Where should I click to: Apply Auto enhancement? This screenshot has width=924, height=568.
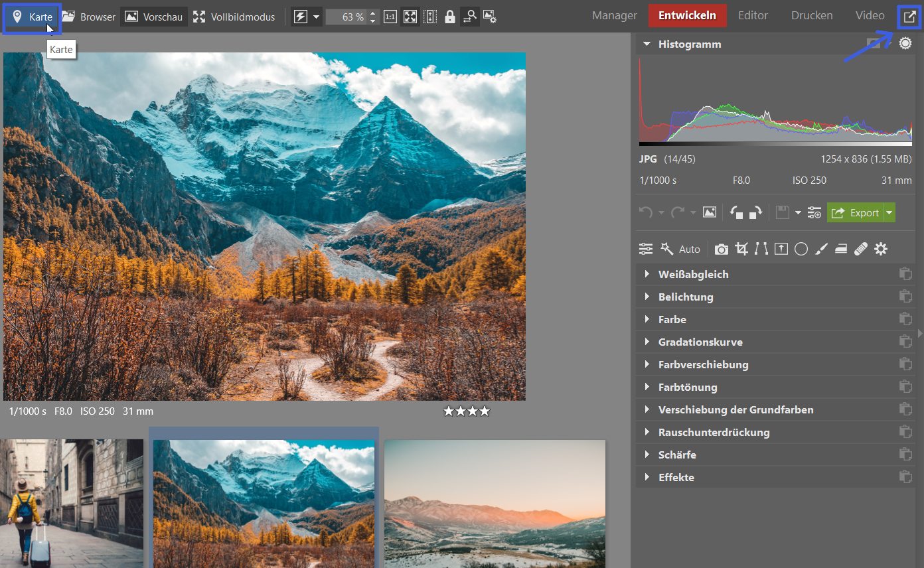click(x=689, y=249)
